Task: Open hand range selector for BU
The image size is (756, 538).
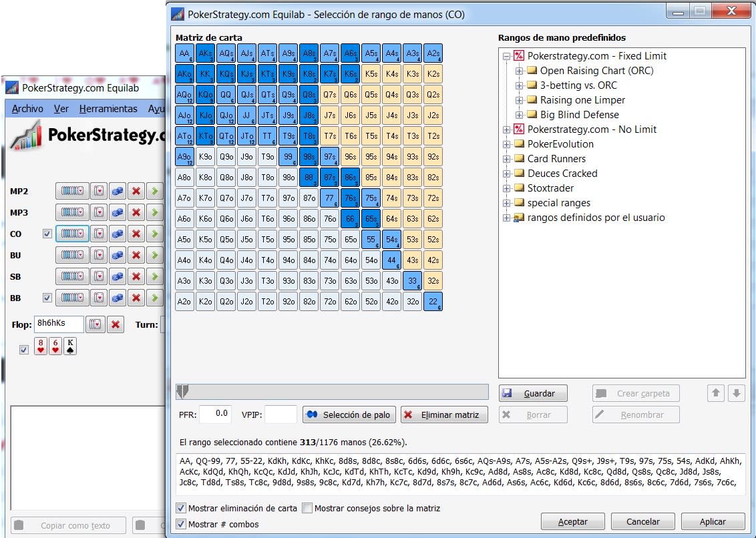Action: (72, 255)
